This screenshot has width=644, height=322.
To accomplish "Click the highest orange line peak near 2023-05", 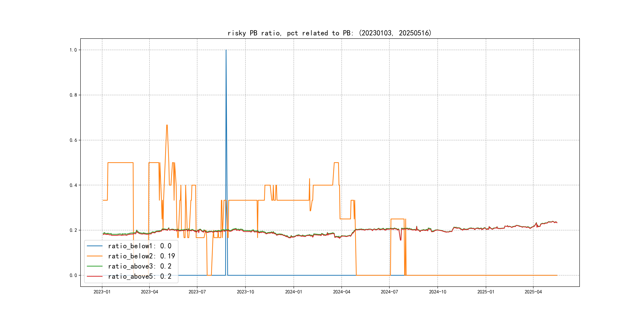I will (x=167, y=125).
